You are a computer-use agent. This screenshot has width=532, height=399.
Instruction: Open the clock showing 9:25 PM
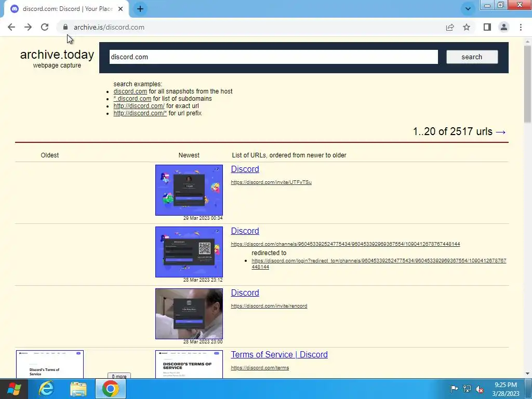(x=506, y=389)
